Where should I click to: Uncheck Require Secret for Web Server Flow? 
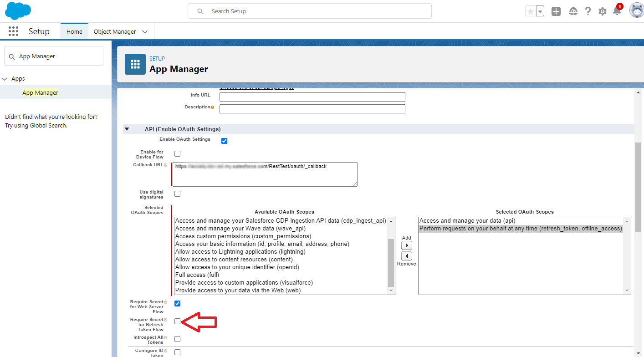pos(177,303)
